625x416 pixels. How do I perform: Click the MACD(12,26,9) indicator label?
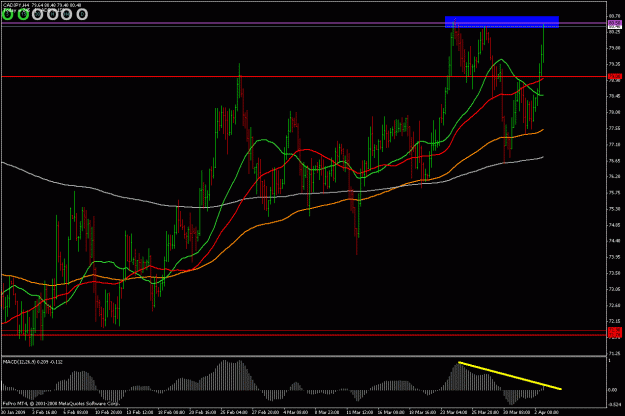[33, 362]
